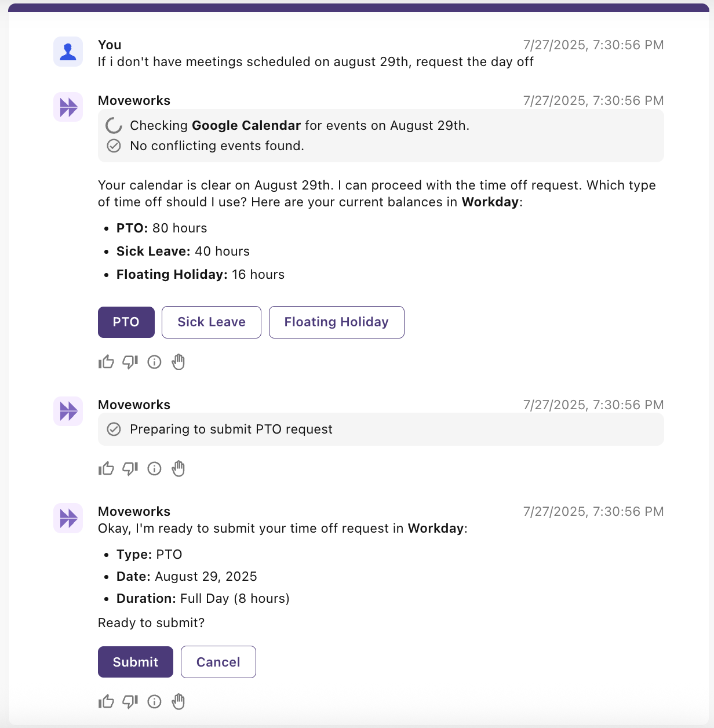Open info icon below Submit button
Viewport: 714px width, 728px height.
pyautogui.click(x=154, y=702)
